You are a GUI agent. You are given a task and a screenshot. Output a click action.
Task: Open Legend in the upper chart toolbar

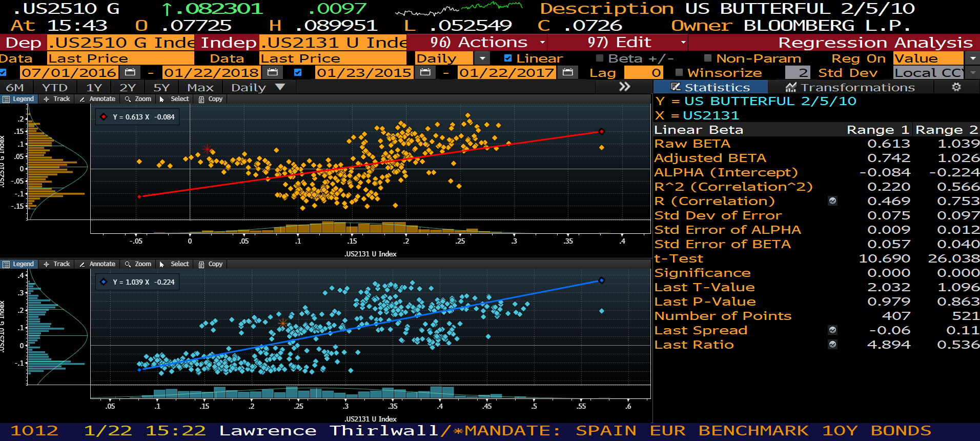tap(19, 99)
